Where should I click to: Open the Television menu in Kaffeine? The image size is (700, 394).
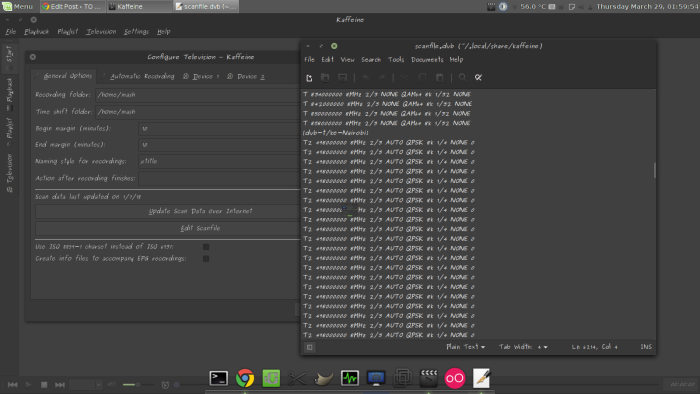[101, 32]
